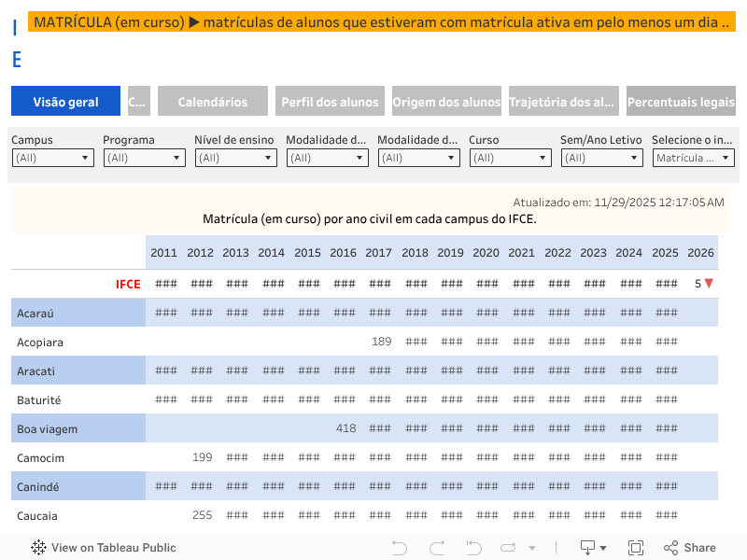
Task: Click the value 418 in Boa viagem row
Action: point(345,427)
